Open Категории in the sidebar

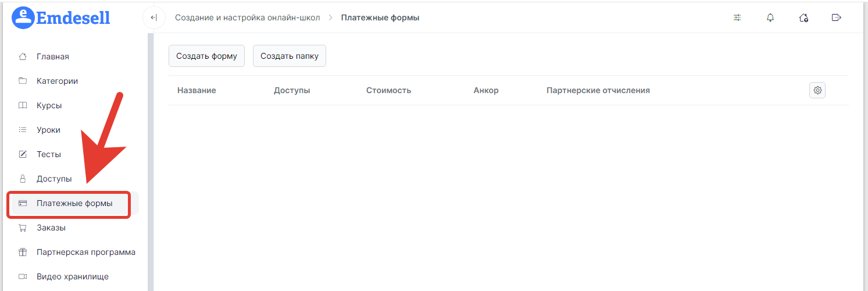[x=57, y=81]
